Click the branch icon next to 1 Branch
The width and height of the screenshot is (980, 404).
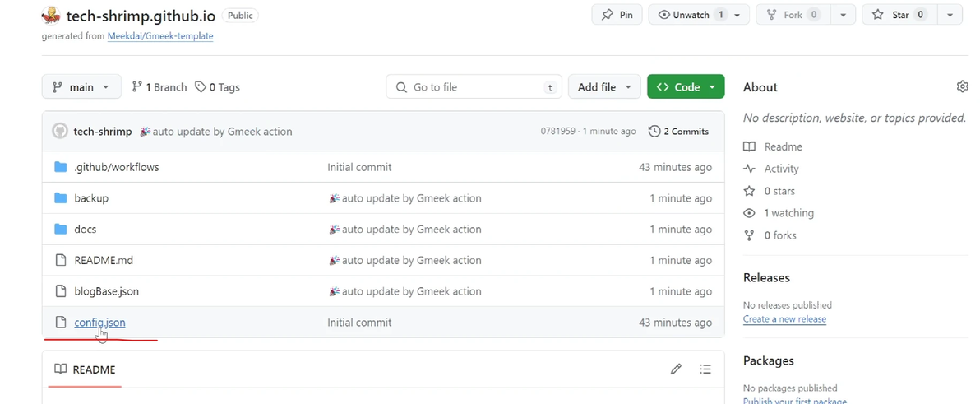(136, 87)
